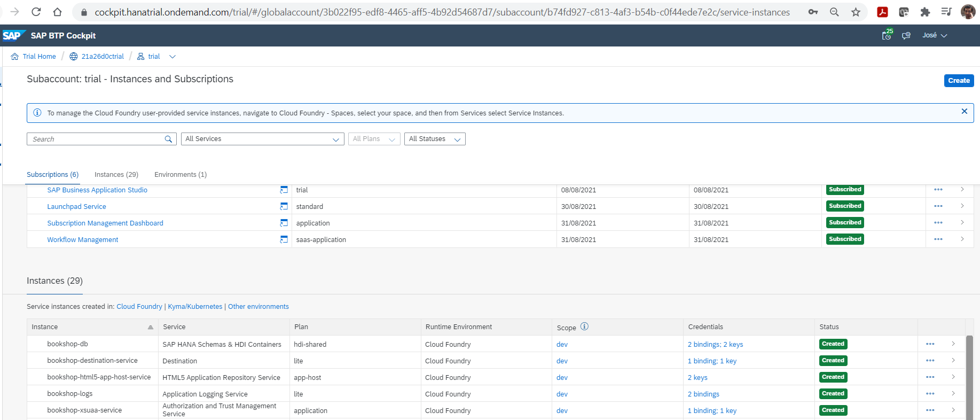
Task: Close the Cloud Foundry info message
Action: coord(965,111)
